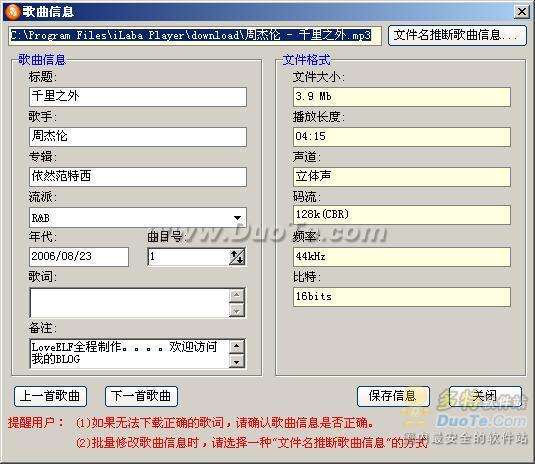Click the 曲目号 track number spinner arrows
The height and width of the screenshot is (464, 535).
tap(237, 257)
